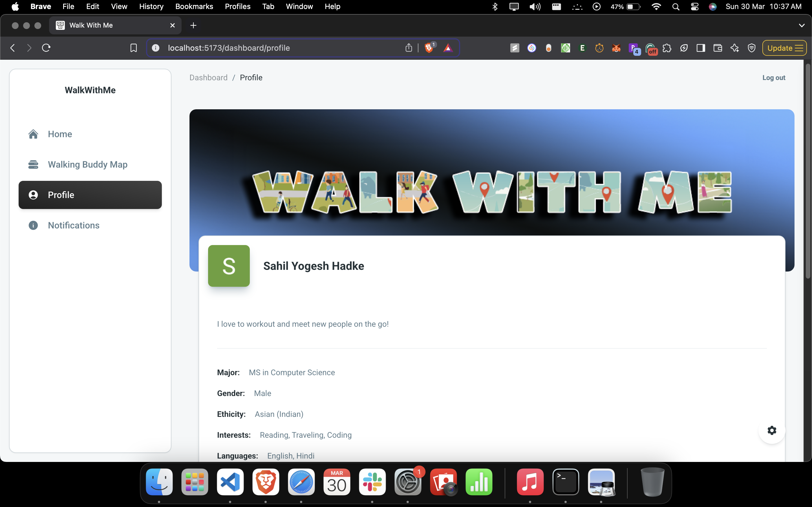
Task: Click the Log out link
Action: [773, 78]
